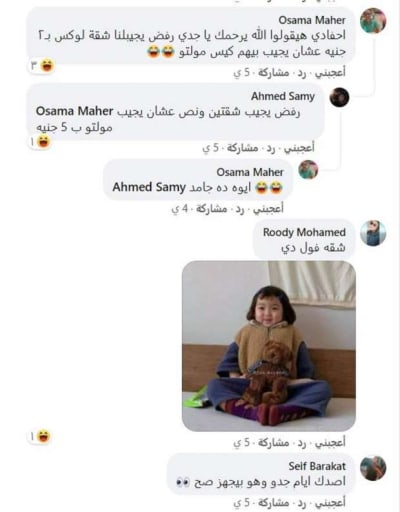Open Seif Barakat's profile picture

coord(373,468)
